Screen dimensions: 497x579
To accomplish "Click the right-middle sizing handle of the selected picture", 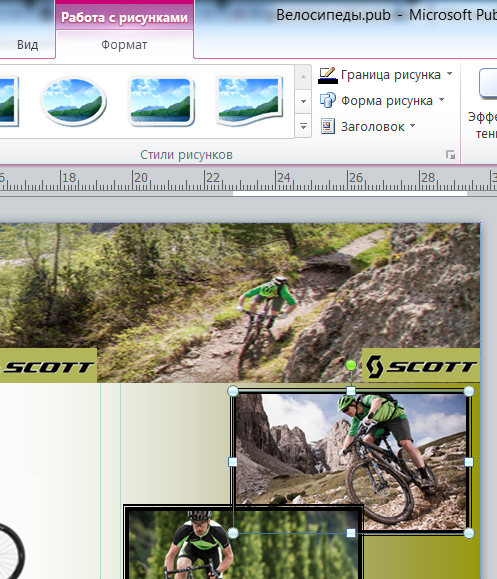I will pyautogui.click(x=469, y=462).
